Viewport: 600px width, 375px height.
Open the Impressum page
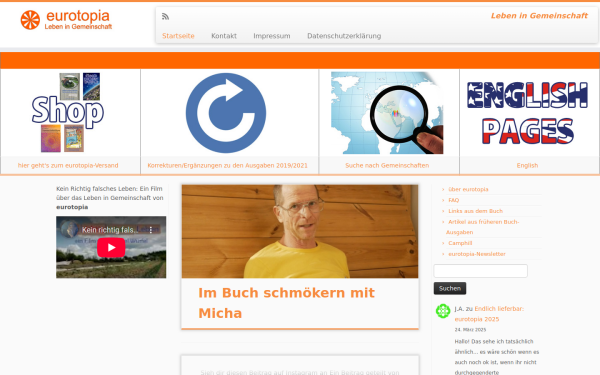click(272, 36)
